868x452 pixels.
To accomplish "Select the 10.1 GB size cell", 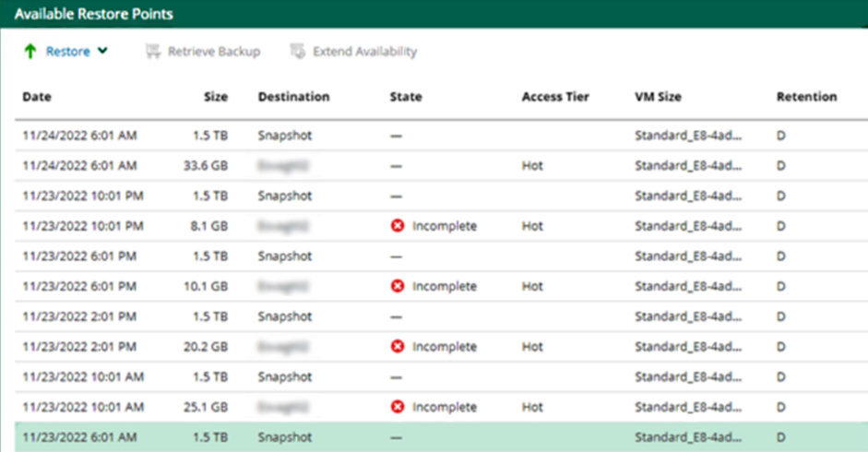I will (x=206, y=286).
